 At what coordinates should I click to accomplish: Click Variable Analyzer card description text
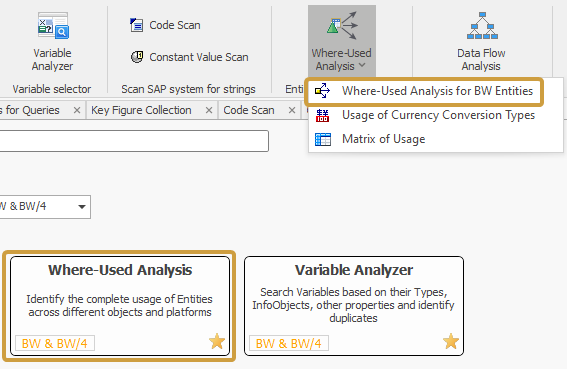pyautogui.click(x=353, y=305)
